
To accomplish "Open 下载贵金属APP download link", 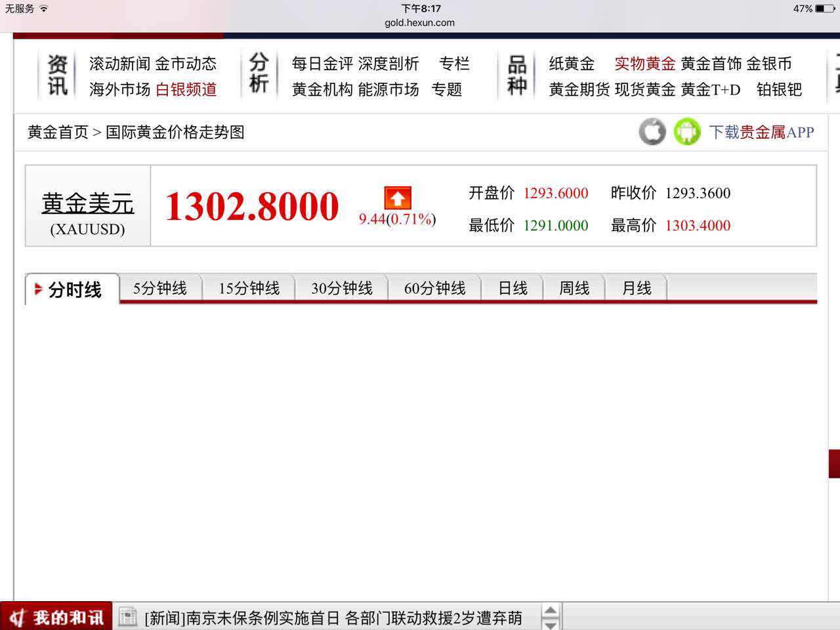I will pyautogui.click(x=761, y=132).
